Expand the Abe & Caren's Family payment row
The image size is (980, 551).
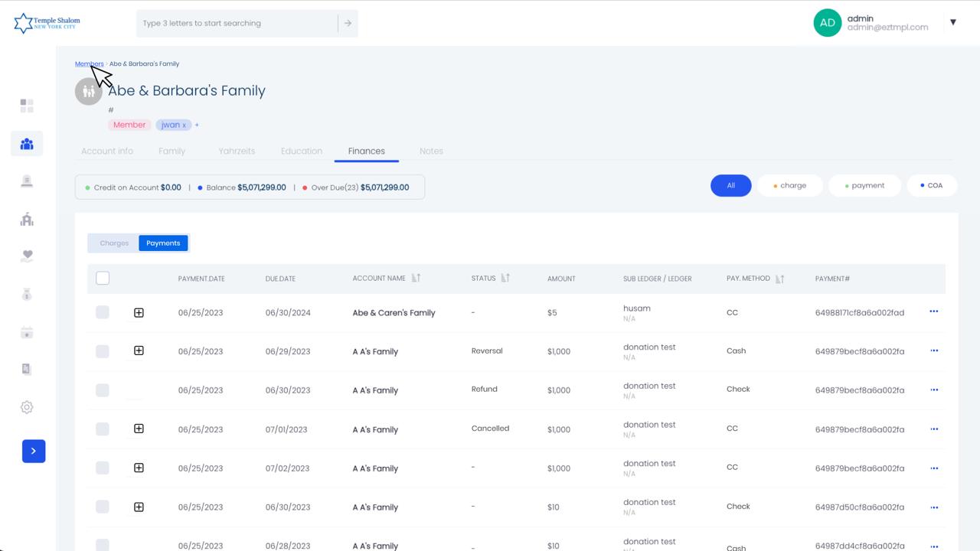(139, 312)
